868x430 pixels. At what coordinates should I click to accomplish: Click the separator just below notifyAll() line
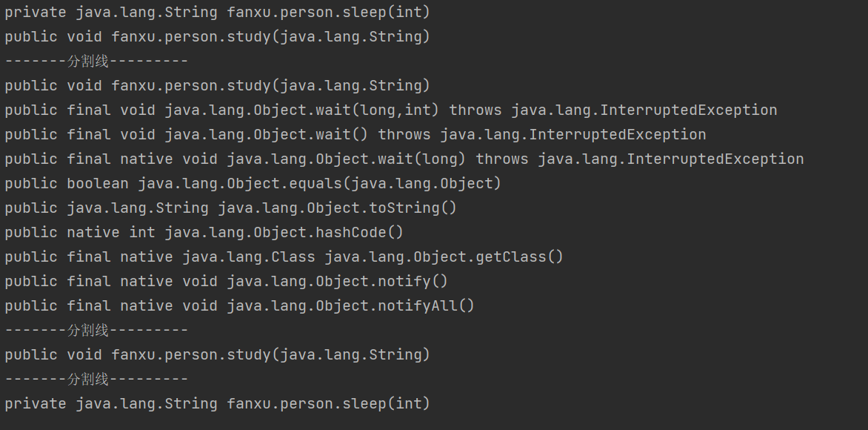(x=97, y=330)
